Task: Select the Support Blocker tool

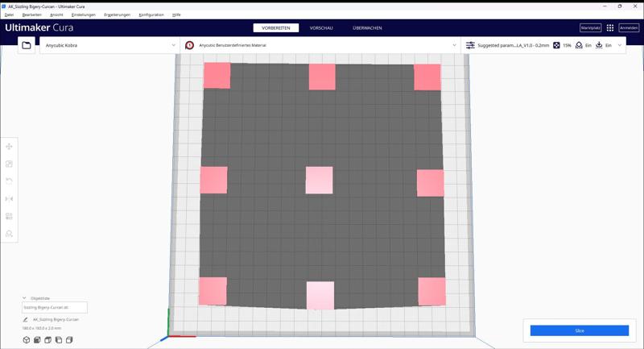Action: (9, 234)
